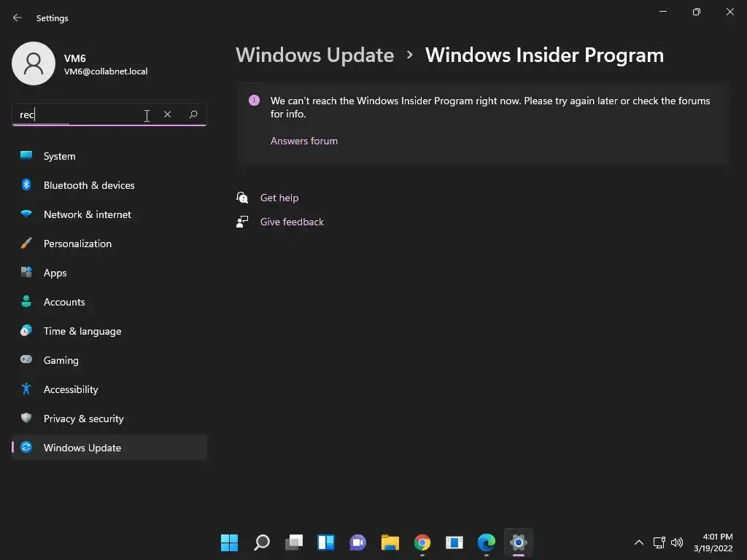Open the volume control in system tray
The image size is (747, 560).
(x=676, y=542)
